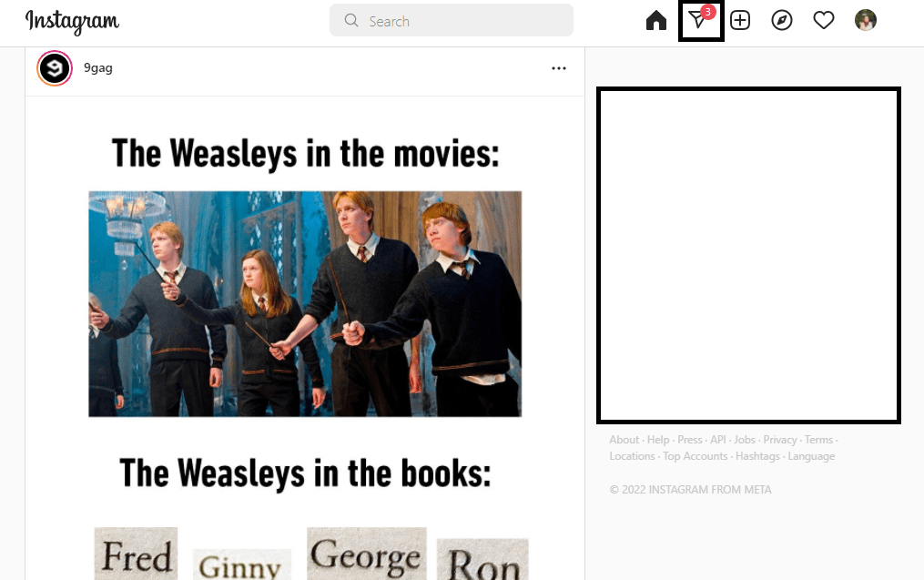The height and width of the screenshot is (580, 924).
Task: Open the Locations footer link
Action: click(632, 456)
